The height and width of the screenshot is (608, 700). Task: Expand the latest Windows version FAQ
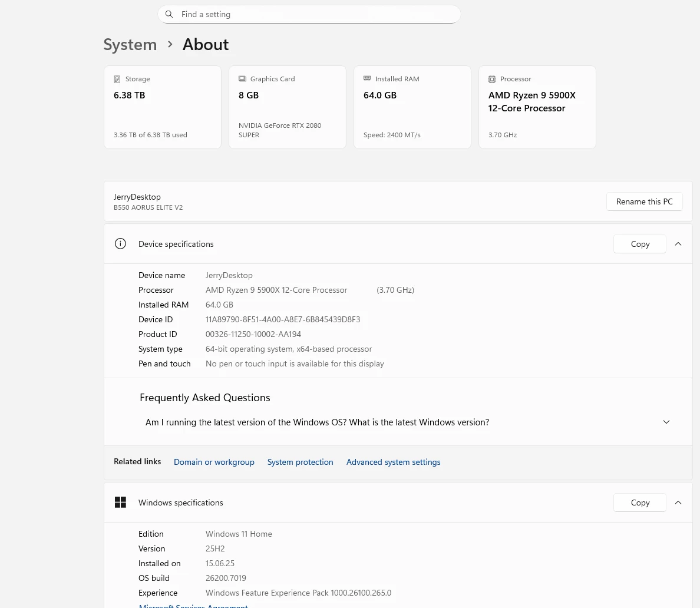point(666,422)
